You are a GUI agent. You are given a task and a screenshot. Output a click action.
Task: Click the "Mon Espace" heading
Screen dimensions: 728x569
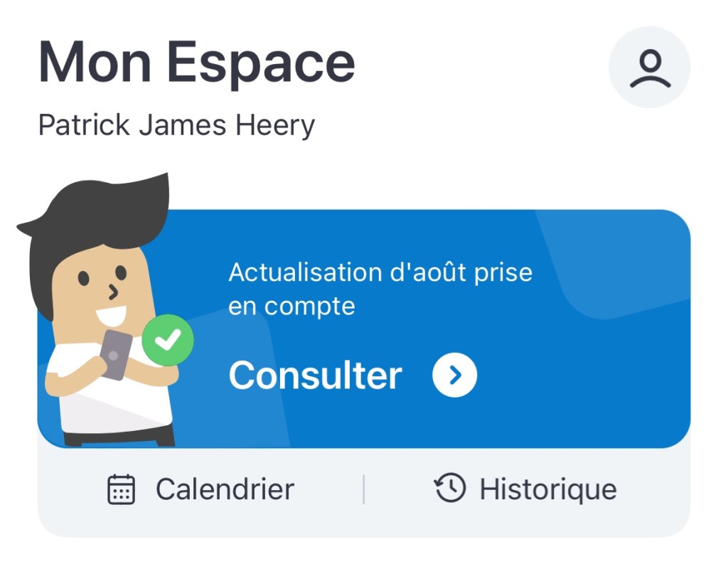[196, 63]
